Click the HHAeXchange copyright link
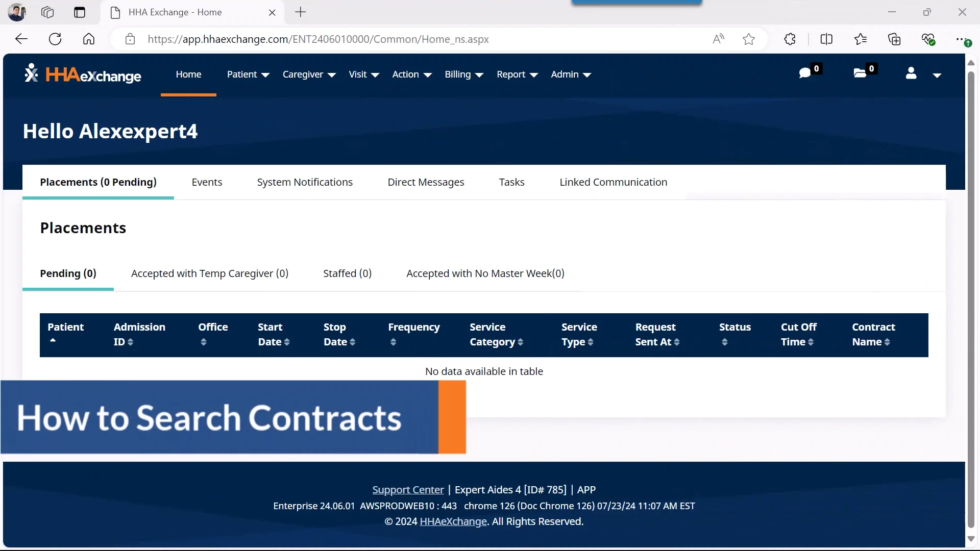The height and width of the screenshot is (551, 980). pyautogui.click(x=452, y=521)
